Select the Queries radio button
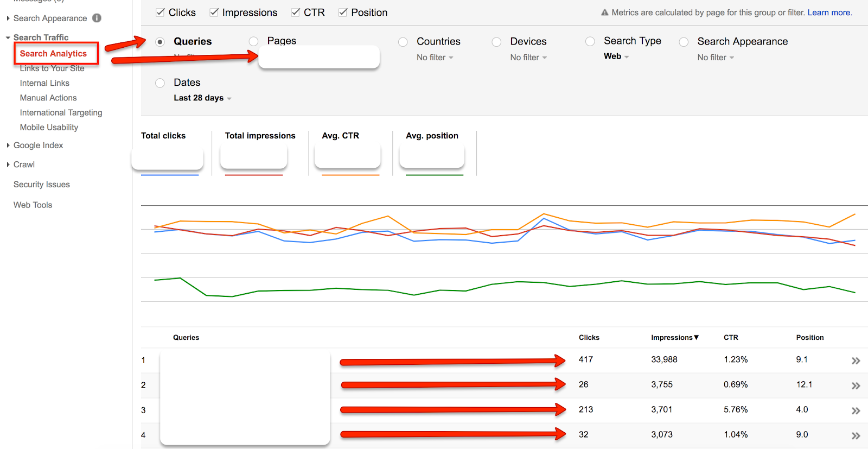This screenshot has height=449, width=868. pyautogui.click(x=160, y=42)
